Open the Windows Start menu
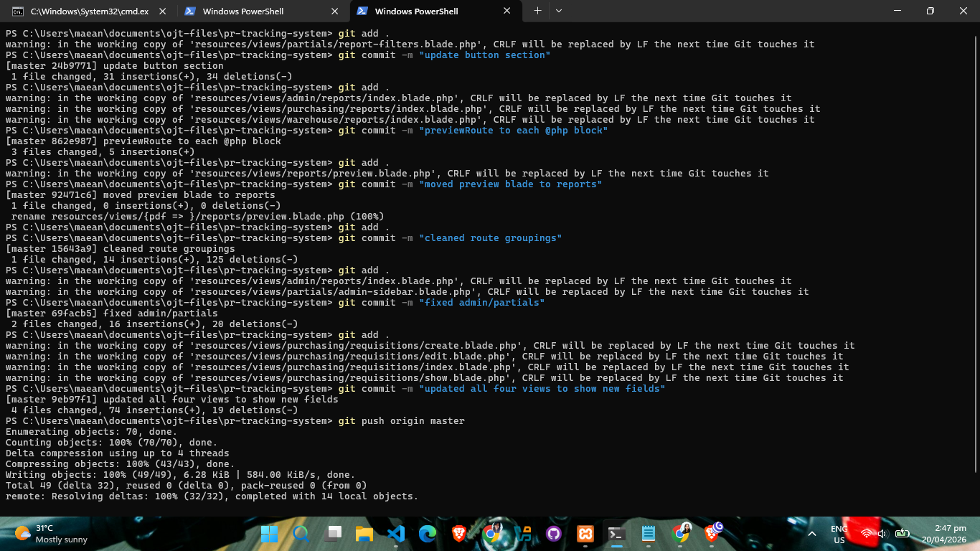Screen dimensions: 980x551 click(270, 534)
